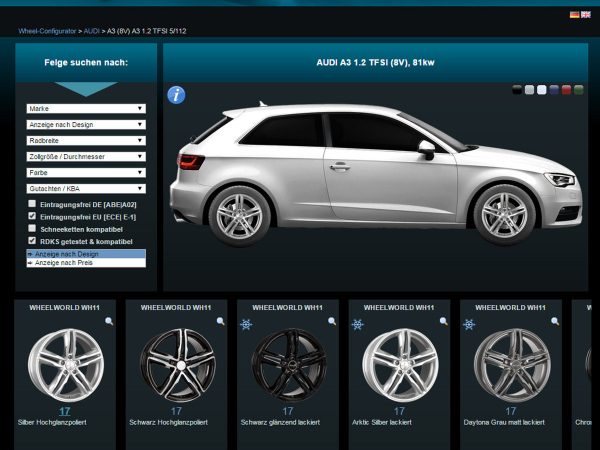Viewport: 600px width, 450px height.
Task: Open the Marke dropdown
Action: pyautogui.click(x=86, y=109)
